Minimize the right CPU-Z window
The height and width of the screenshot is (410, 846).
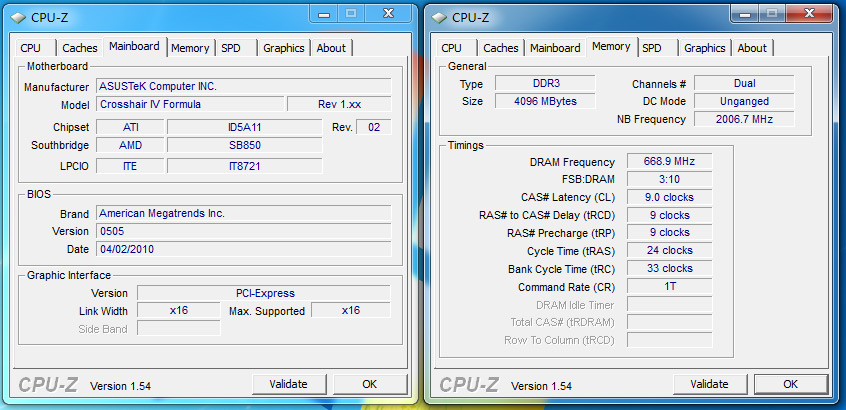745,13
